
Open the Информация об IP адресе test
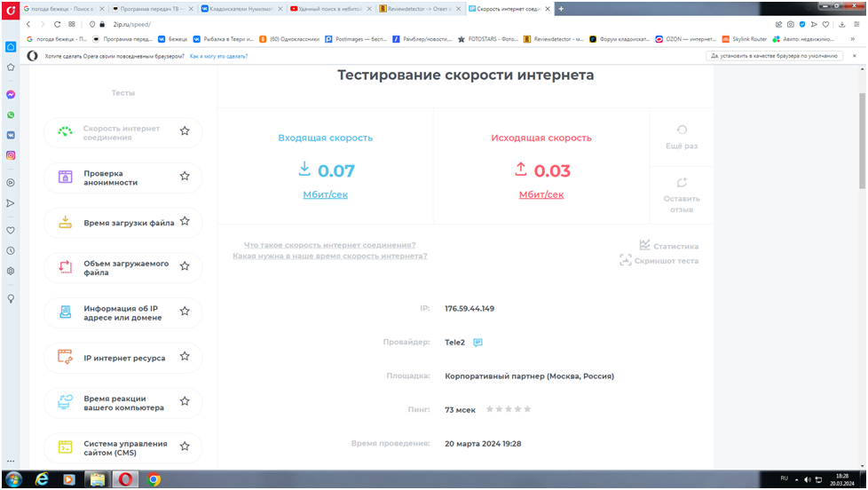[x=122, y=312]
